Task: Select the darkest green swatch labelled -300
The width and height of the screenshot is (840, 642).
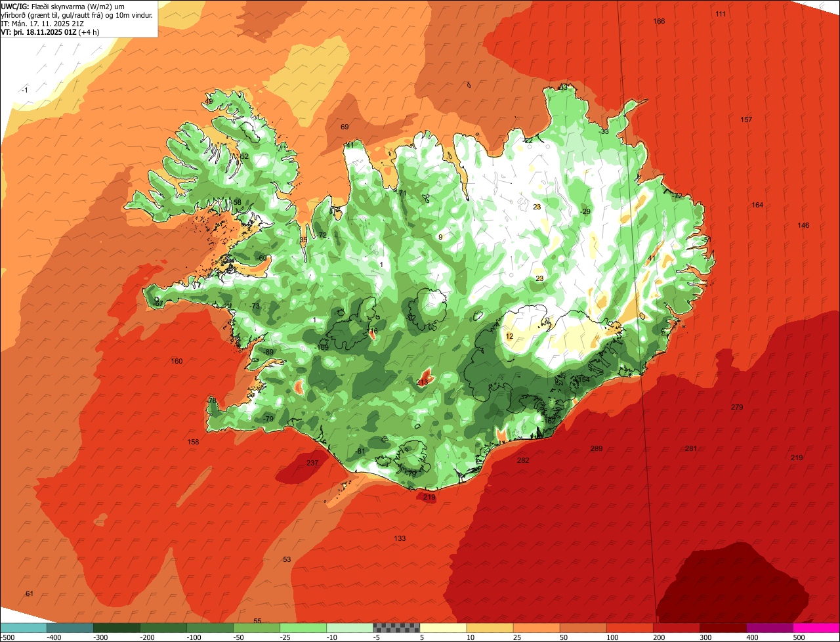Action: click(116, 628)
